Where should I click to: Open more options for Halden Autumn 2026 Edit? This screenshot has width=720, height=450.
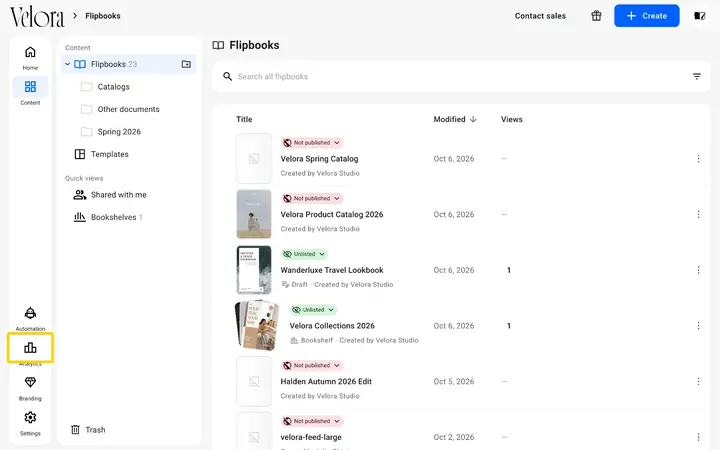pyautogui.click(x=698, y=382)
